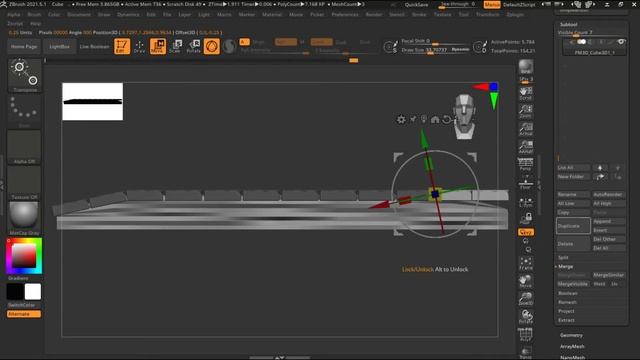Open the Dots stroke type picker
This screenshot has height=360, width=640.
tap(24, 111)
